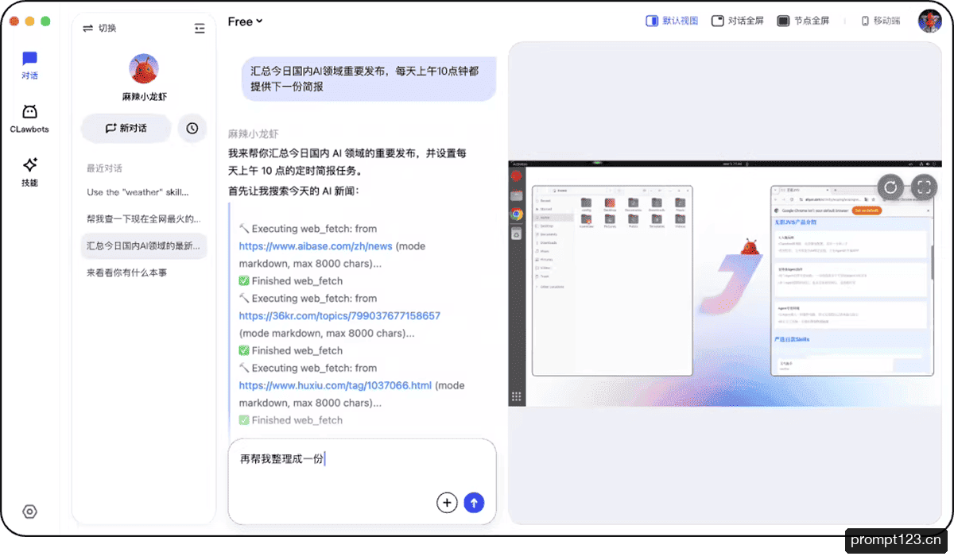Open Files from the Ubuntu dock
954x560 pixels.
pos(516,195)
